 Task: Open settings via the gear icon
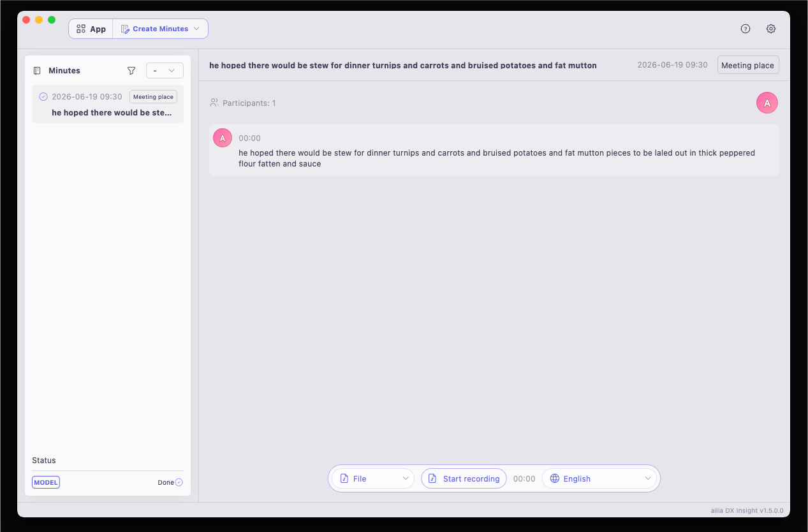(771, 29)
